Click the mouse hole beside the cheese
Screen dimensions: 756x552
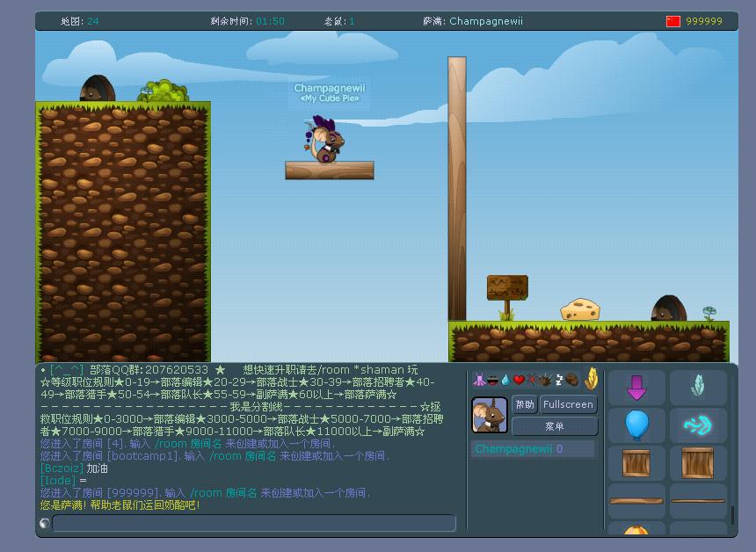[669, 308]
